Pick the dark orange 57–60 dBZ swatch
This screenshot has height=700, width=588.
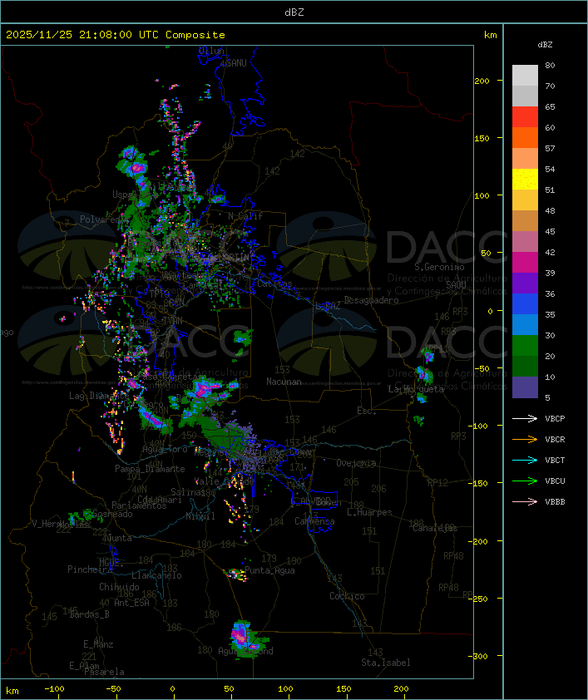(x=525, y=137)
